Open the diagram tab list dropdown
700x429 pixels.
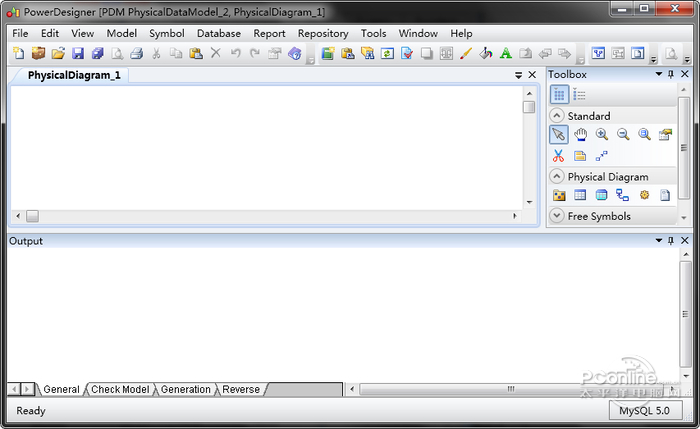[518, 75]
